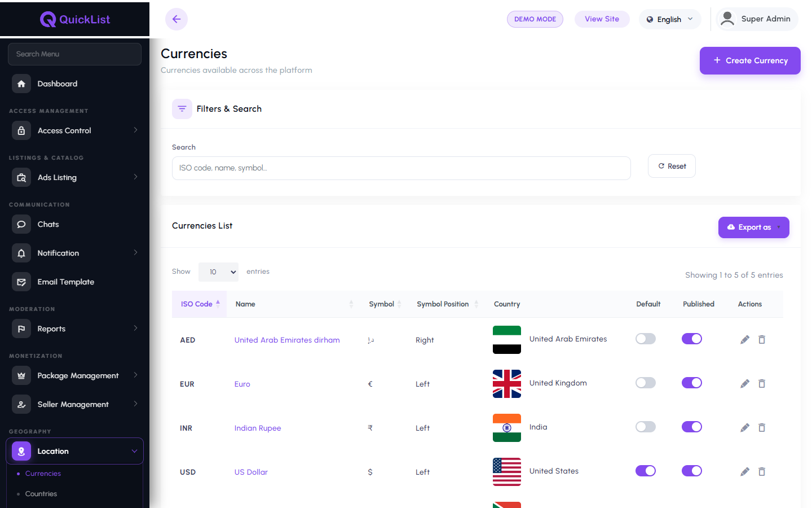Toggle Default switch for AED
The image size is (812, 508).
pos(646,339)
